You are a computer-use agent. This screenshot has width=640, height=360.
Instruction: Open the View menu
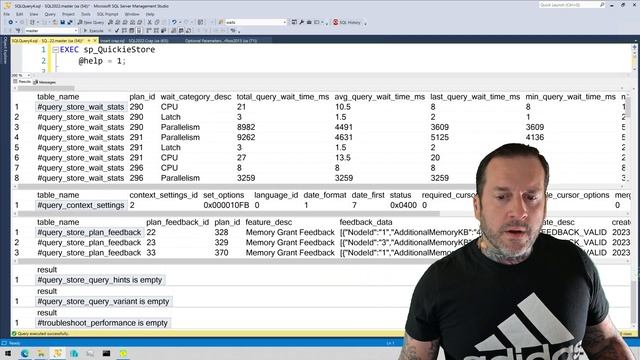pos(33,14)
